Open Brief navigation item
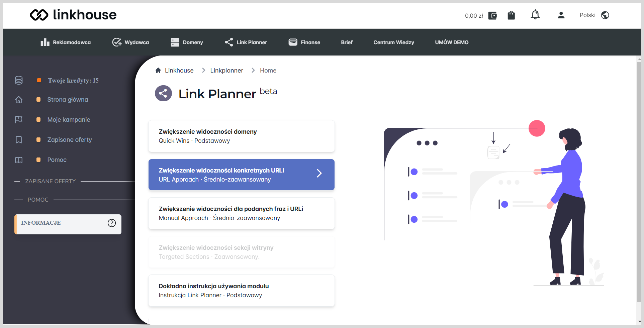Screen dimensions: 644x328 click(347, 42)
